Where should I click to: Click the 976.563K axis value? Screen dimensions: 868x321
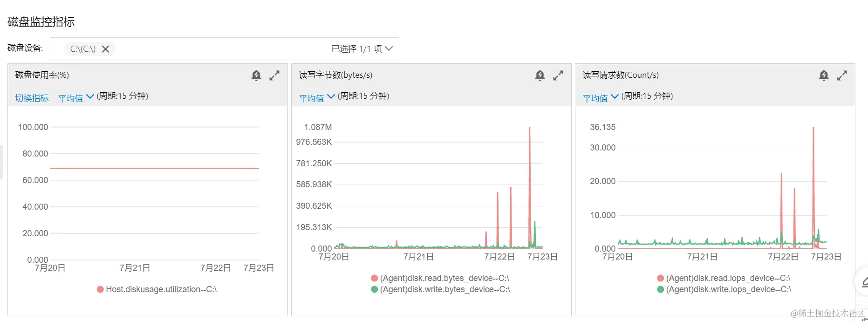[314, 142]
